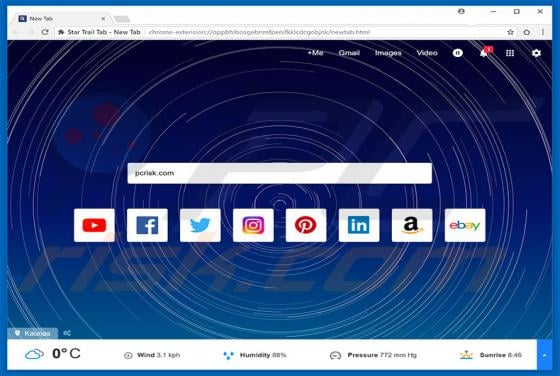Click the sunrise icon
Viewport: 560px width, 376px height.
click(x=466, y=355)
